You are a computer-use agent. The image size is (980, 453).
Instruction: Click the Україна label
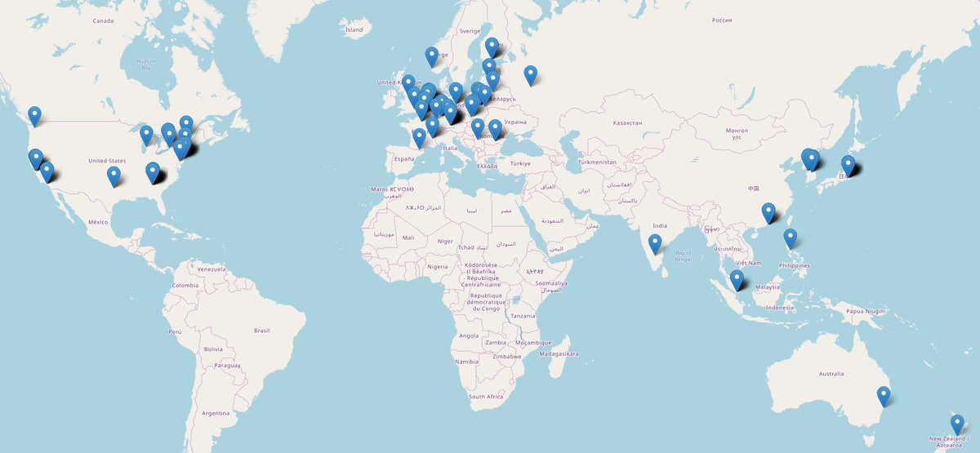pyautogui.click(x=515, y=122)
